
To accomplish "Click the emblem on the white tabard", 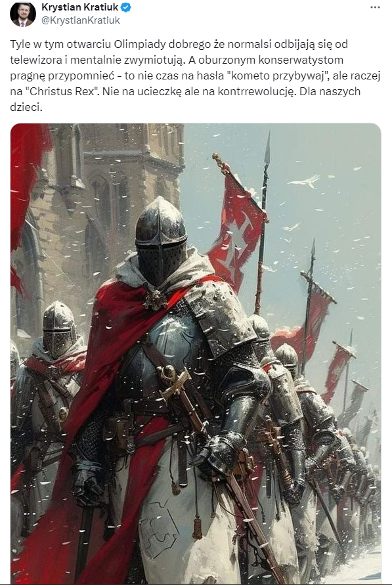I will click(161, 529).
